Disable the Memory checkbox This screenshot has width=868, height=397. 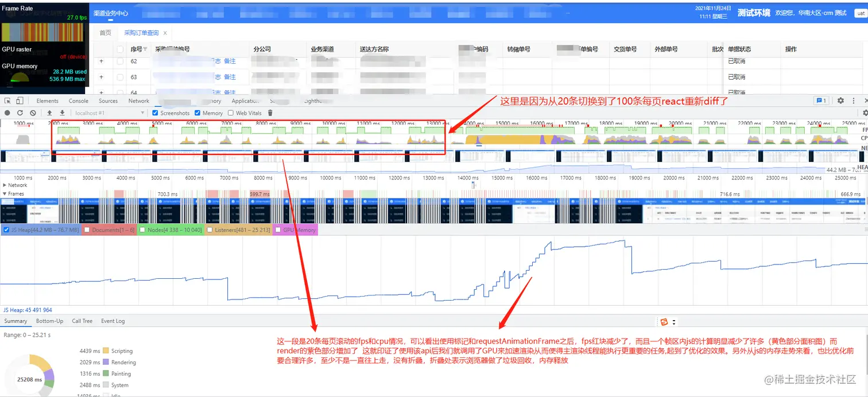click(198, 113)
